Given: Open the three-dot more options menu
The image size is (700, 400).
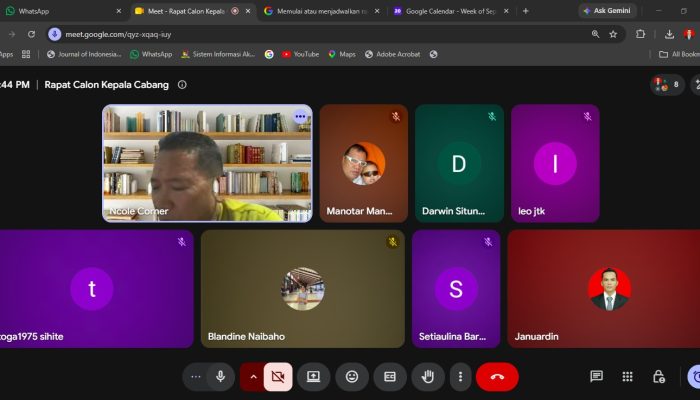Looking at the screenshot, I should pos(460,377).
